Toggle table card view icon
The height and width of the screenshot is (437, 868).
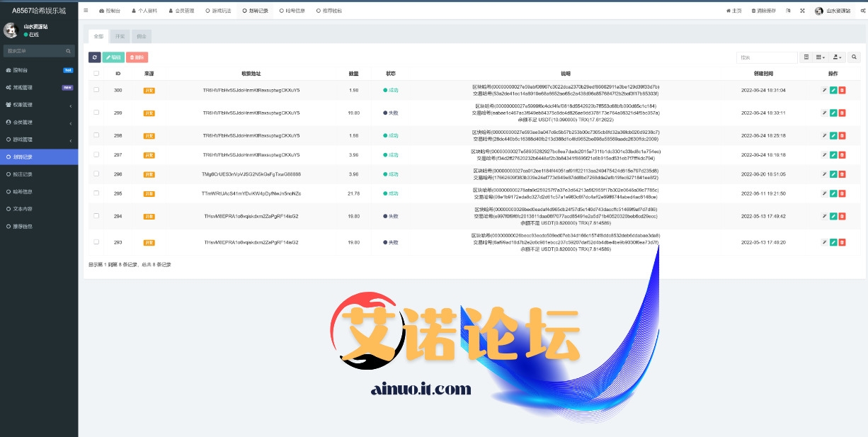point(806,57)
